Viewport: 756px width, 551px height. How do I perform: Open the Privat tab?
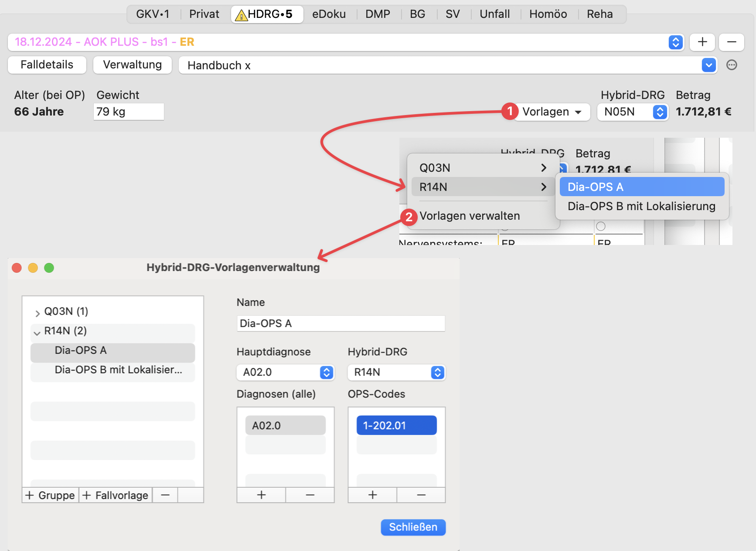click(x=204, y=14)
